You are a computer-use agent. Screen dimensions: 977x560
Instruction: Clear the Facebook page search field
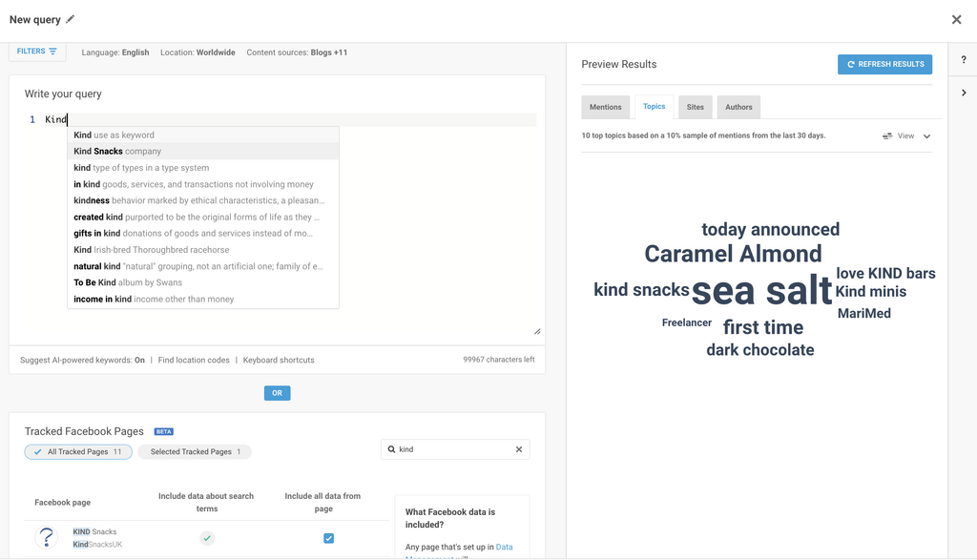519,449
